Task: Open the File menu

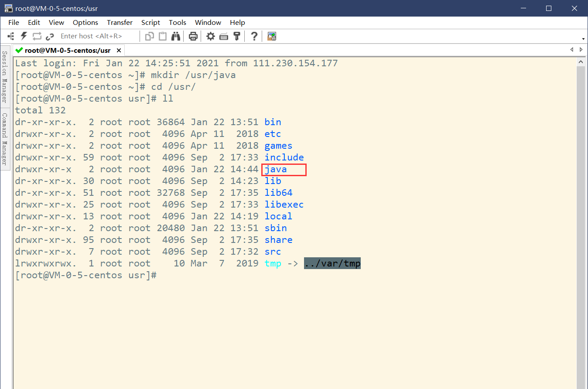Action: click(x=14, y=22)
